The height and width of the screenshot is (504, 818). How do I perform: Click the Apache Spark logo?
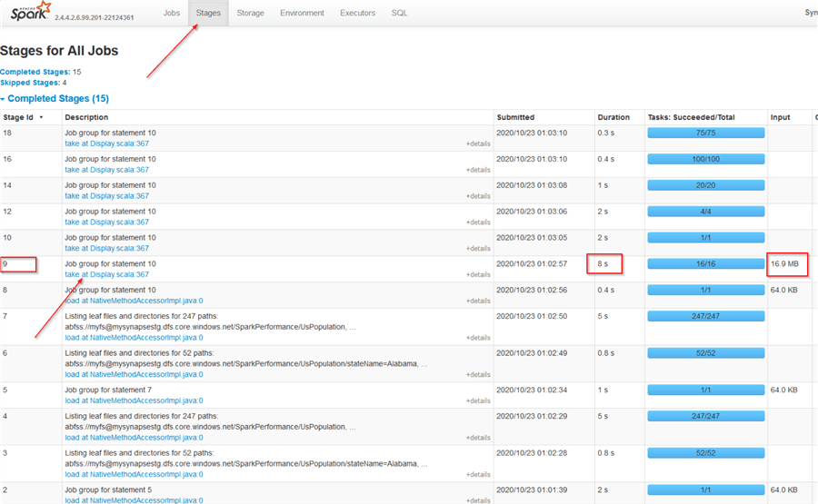pyautogui.click(x=31, y=12)
